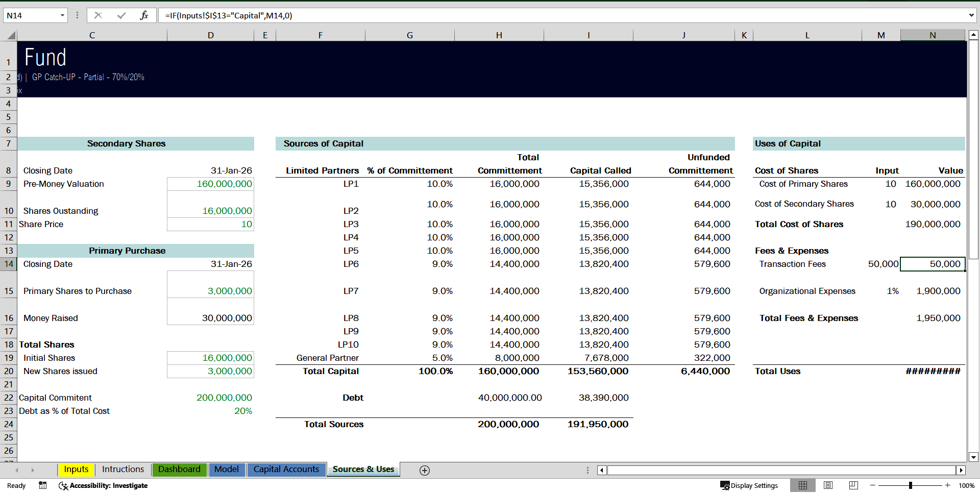Viewport: 980px width, 493px height.
Task: Select the Sources & Uses sheet tab
Action: pos(363,470)
